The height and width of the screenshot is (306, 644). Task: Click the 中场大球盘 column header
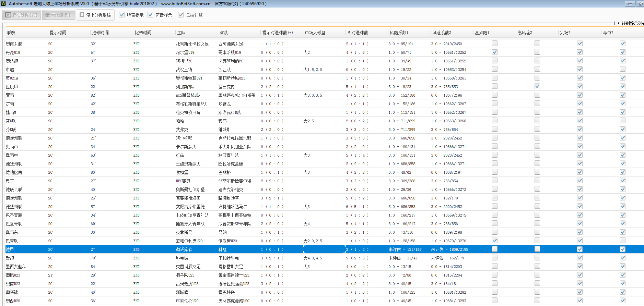pos(315,33)
